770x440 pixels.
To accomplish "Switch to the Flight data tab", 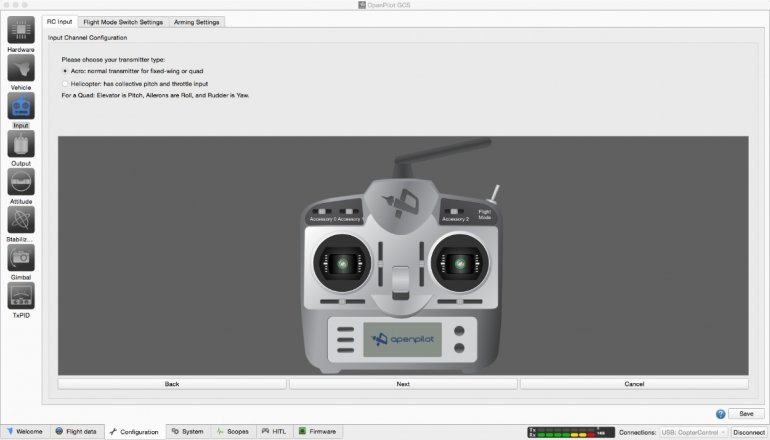I will 76,432.
